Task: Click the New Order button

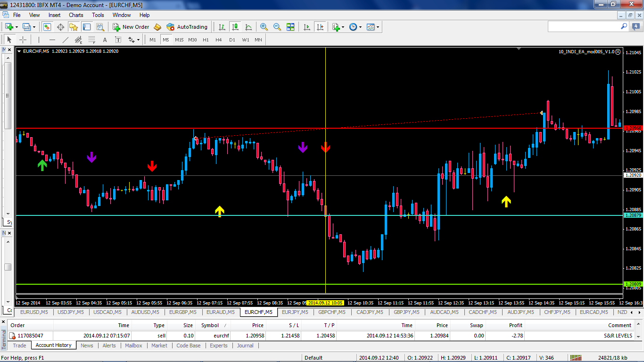Action: [x=131, y=27]
